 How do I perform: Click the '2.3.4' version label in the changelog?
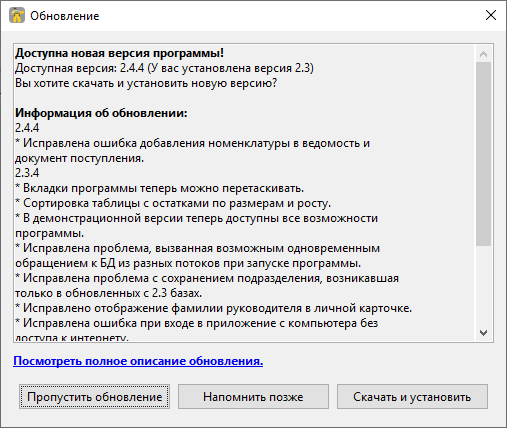pos(27,173)
